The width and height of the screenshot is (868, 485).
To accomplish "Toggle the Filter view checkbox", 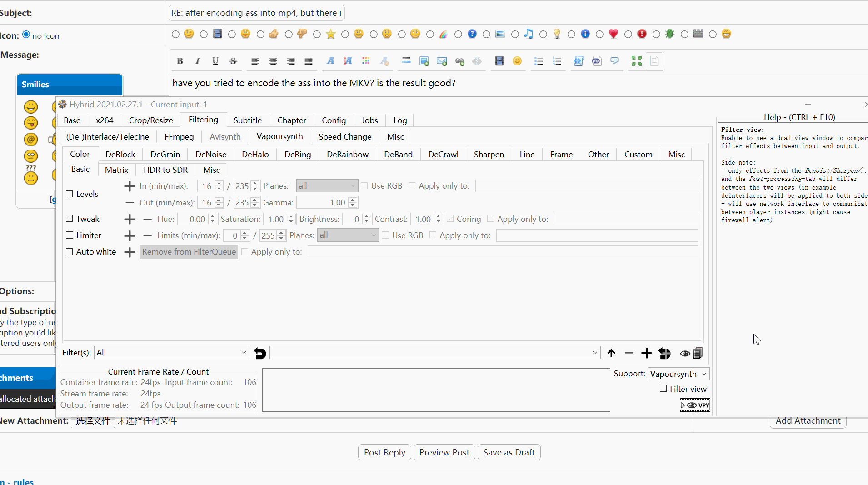I will [663, 389].
